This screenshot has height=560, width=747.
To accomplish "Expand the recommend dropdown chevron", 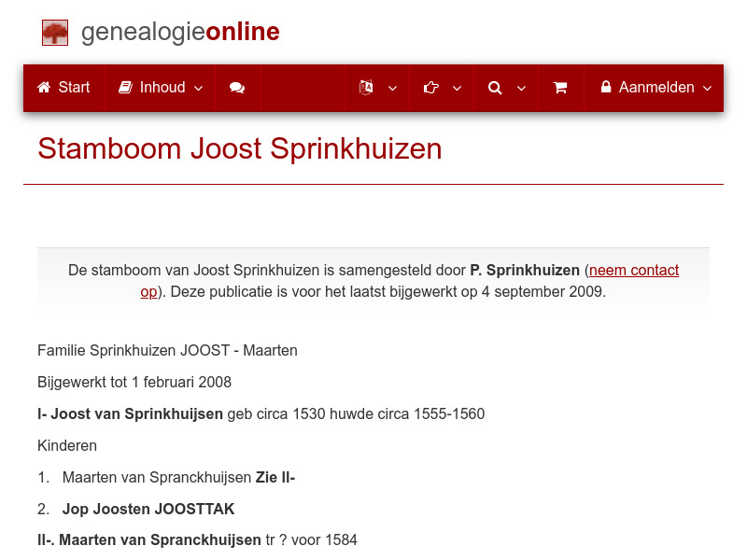I will coord(457,89).
